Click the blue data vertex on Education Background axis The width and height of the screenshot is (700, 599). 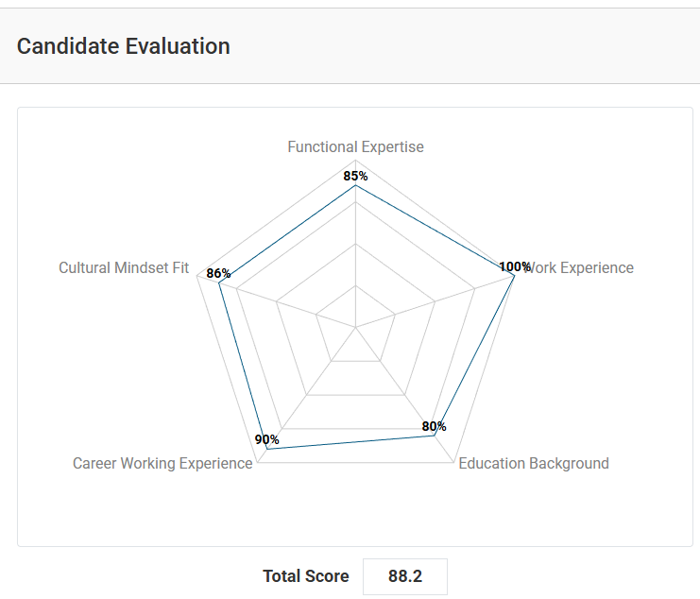point(435,436)
